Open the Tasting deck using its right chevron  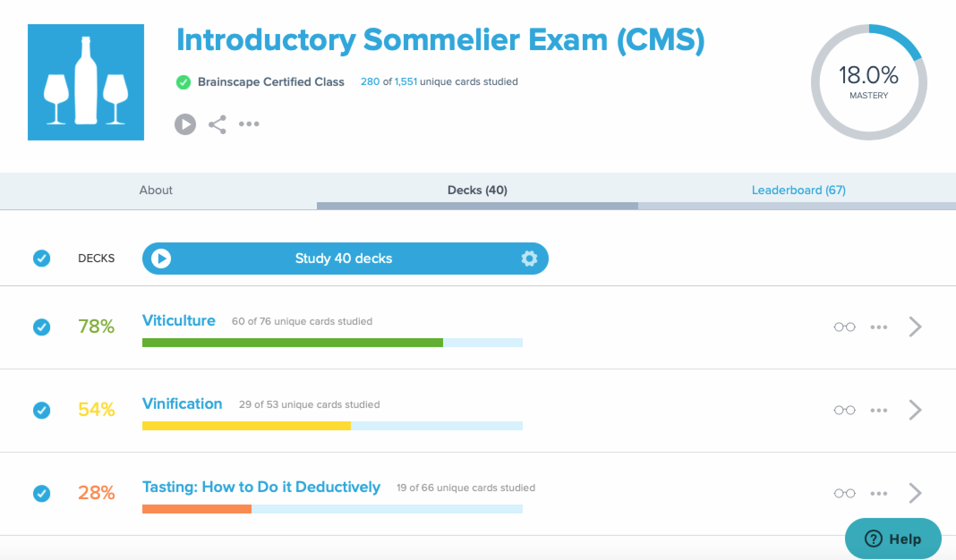(915, 493)
